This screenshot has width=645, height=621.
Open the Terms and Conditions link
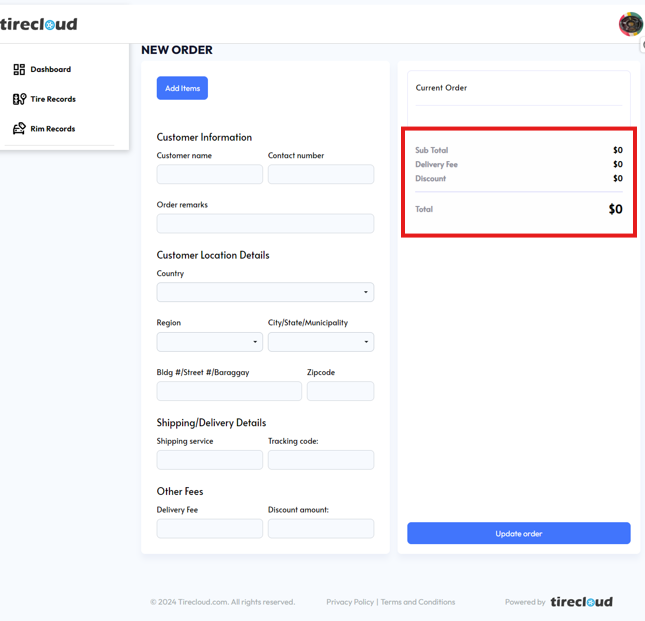[418, 602]
